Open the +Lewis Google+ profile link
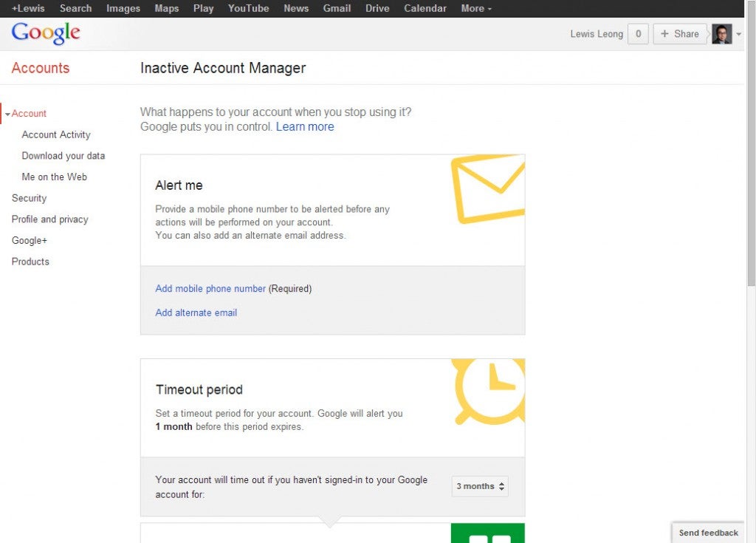 click(x=28, y=8)
